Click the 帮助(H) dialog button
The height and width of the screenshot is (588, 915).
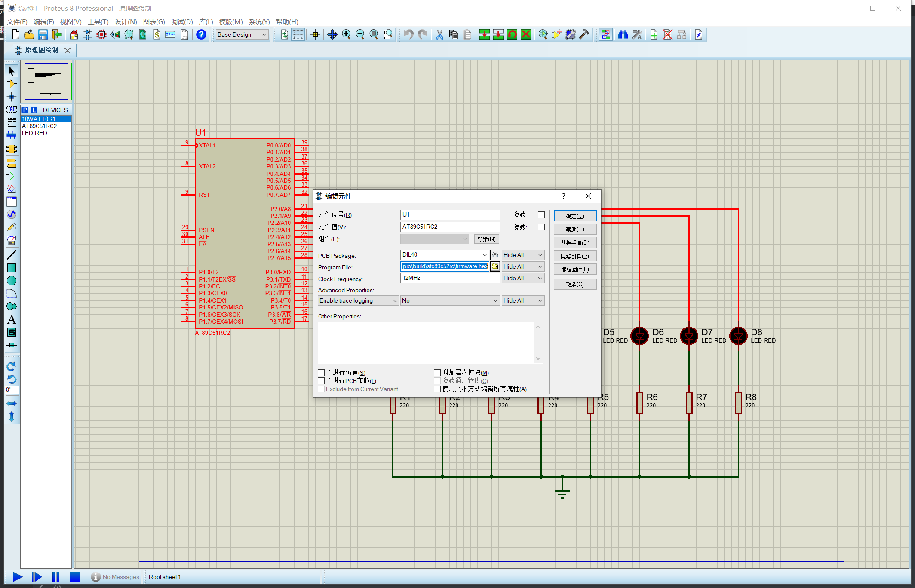tap(575, 229)
